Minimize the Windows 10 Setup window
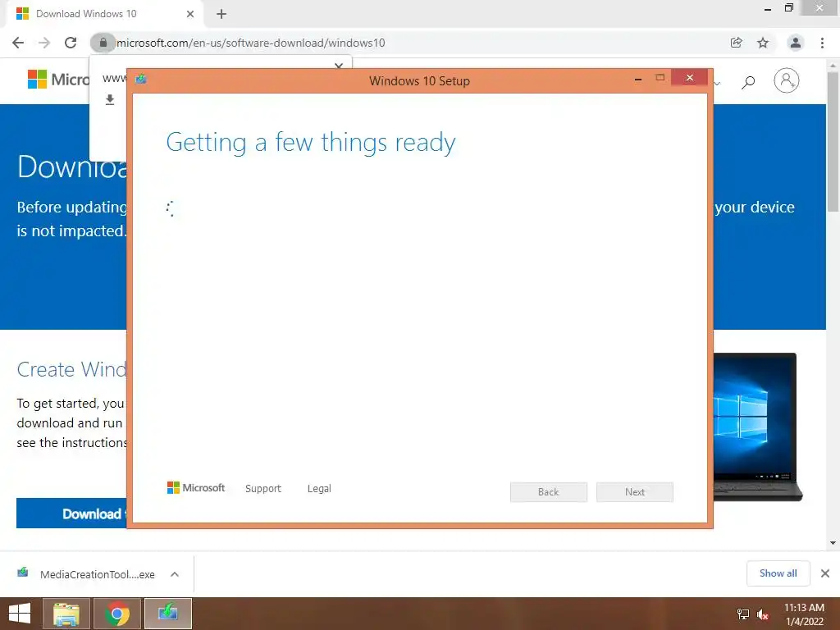 click(x=638, y=79)
